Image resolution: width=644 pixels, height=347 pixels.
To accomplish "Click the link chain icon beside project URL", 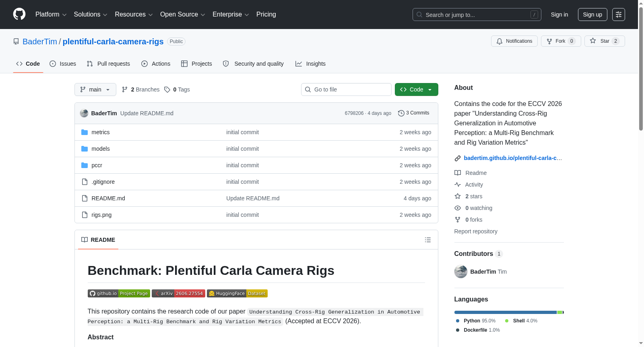I will tap(458, 158).
